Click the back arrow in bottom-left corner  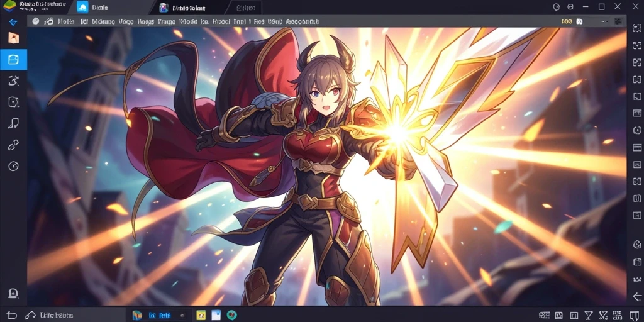coord(11,315)
